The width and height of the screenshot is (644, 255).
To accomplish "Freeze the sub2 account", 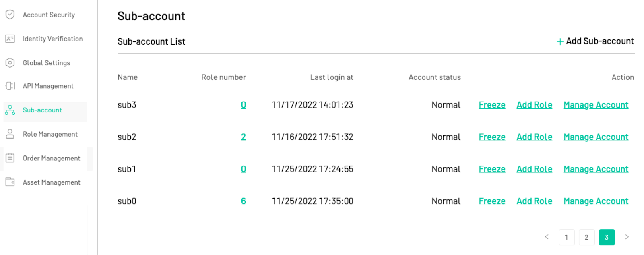I will click(492, 137).
